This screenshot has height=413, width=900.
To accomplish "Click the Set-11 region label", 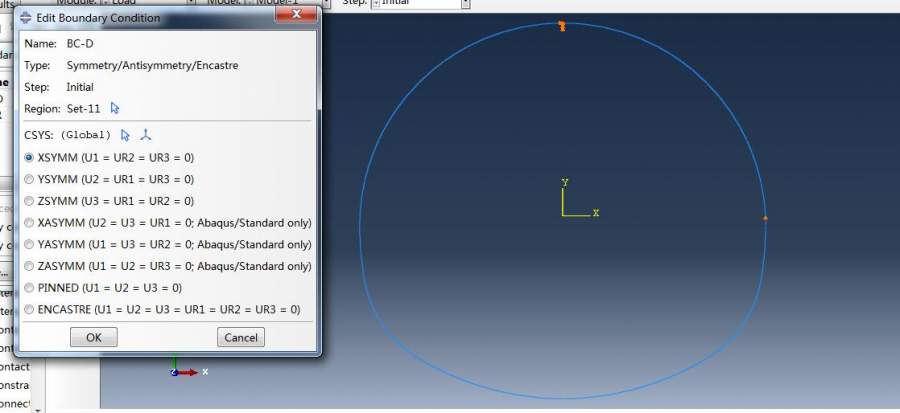I will (83, 108).
